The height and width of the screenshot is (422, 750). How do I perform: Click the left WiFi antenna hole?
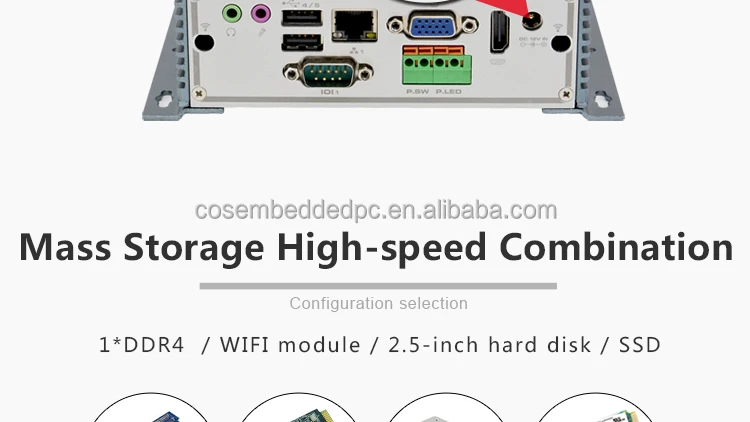(x=204, y=43)
